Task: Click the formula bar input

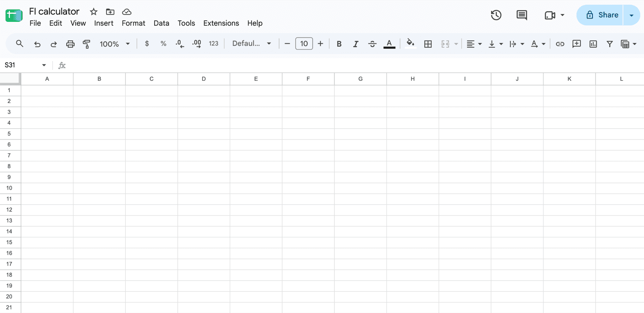Action: click(x=356, y=65)
